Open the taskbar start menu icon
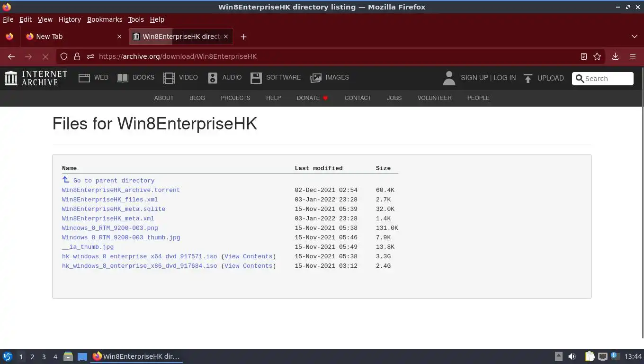Viewport: 644px width, 364px height. (x=8, y=356)
